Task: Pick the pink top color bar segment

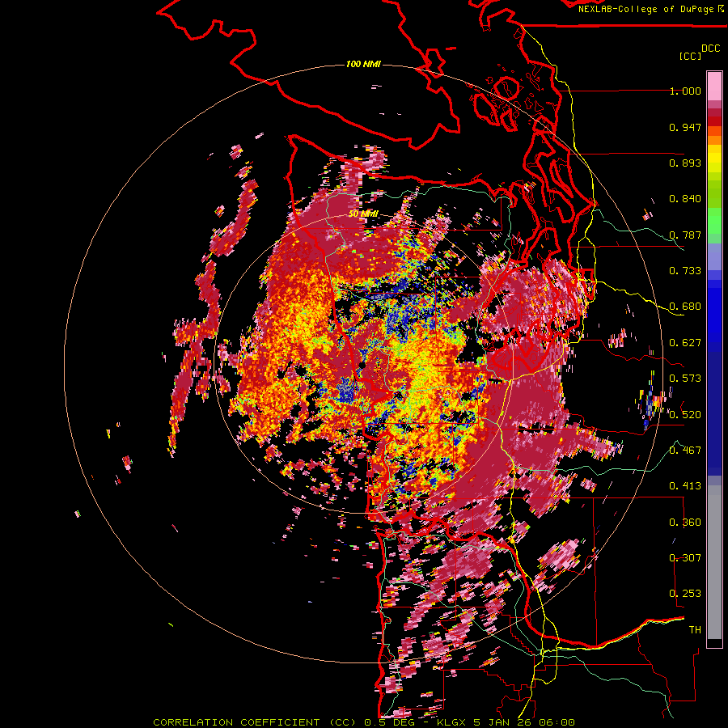Action: click(x=714, y=86)
